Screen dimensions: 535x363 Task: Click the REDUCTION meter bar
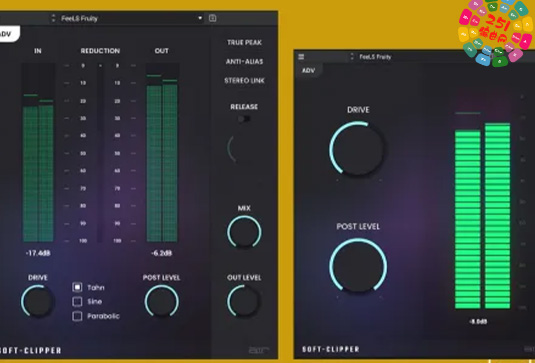(100, 153)
